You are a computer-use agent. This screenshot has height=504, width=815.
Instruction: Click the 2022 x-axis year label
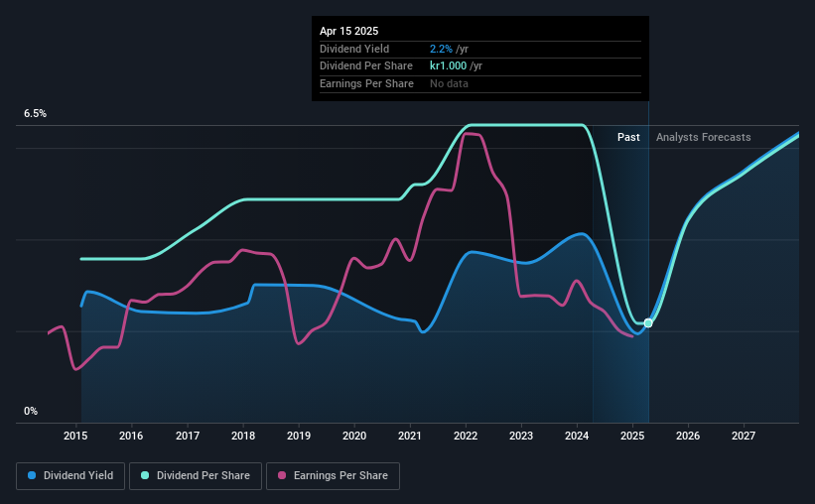(x=466, y=436)
